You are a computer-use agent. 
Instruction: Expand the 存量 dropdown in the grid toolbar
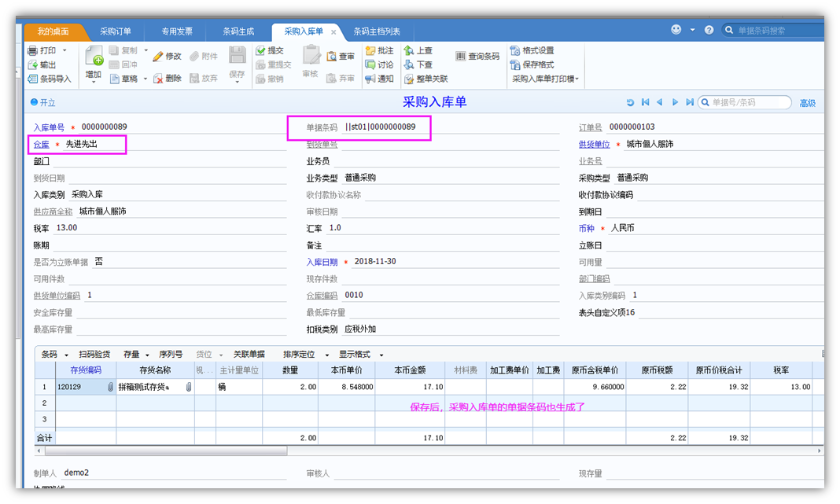coord(147,355)
